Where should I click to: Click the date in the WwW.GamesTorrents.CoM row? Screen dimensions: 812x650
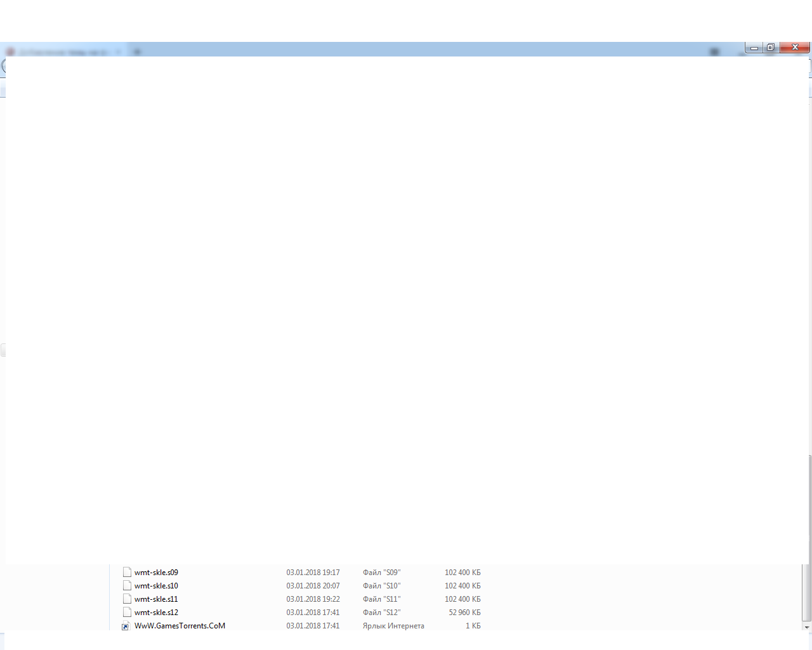313,626
